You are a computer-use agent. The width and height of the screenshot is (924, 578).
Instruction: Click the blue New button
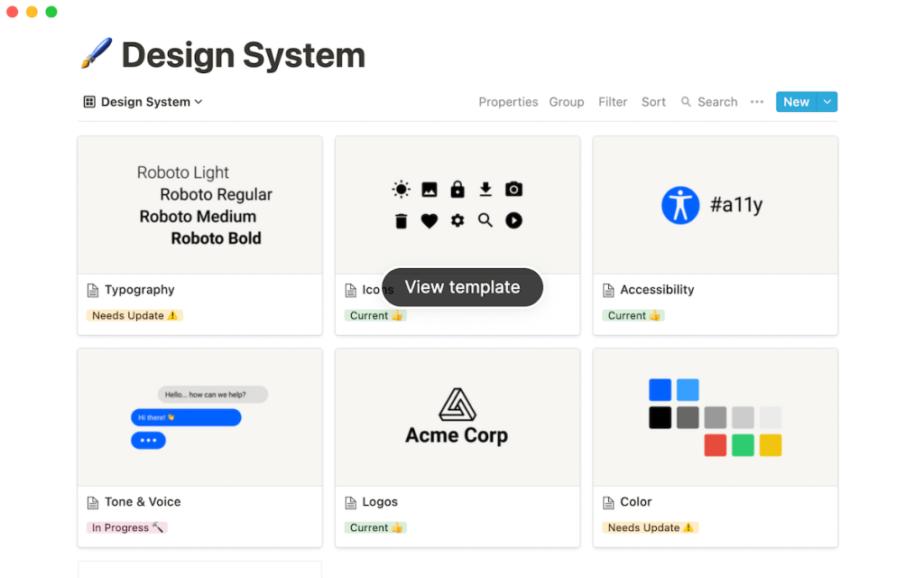[796, 102]
